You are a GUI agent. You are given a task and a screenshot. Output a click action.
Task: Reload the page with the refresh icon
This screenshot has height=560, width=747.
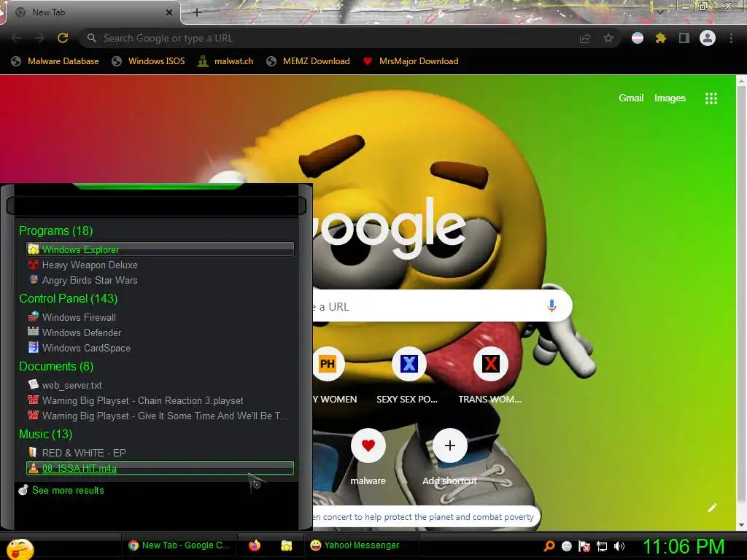pos(63,38)
